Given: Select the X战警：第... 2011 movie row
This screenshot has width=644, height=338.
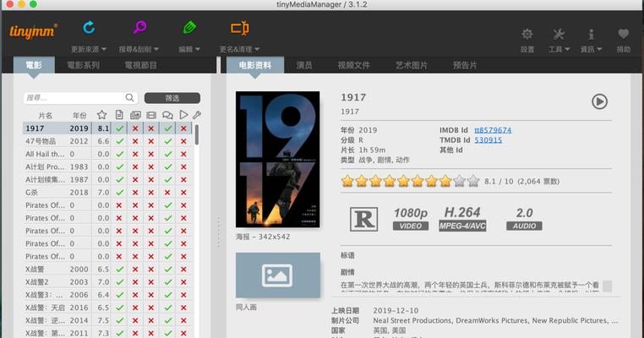Looking at the screenshot, I should [106, 333].
